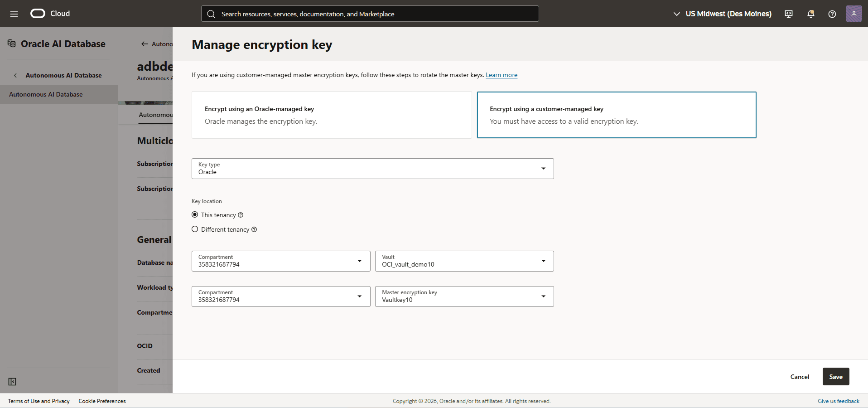Screen dimensions: 868x408
Task: Click the Oracle AI Database service icon
Action: point(12,44)
